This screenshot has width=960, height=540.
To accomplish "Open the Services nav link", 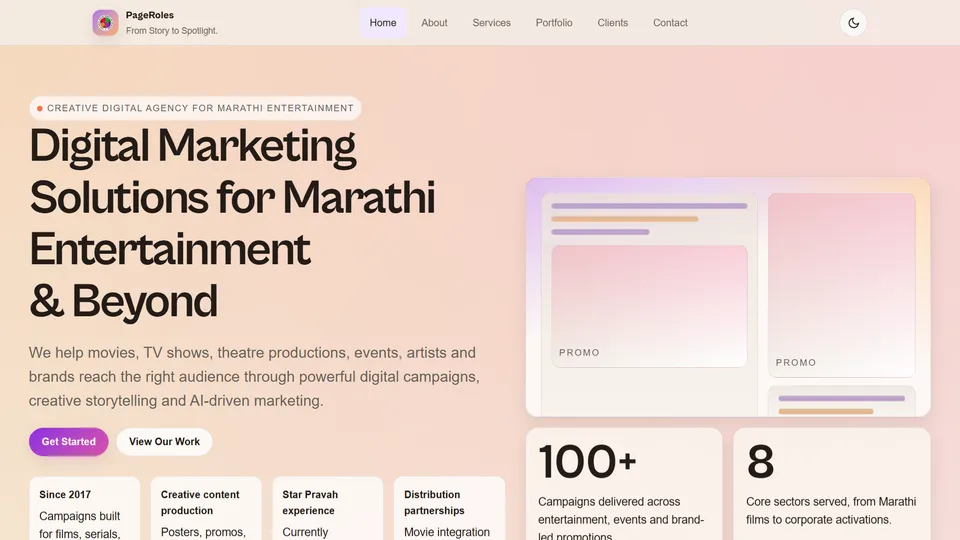I will (491, 23).
